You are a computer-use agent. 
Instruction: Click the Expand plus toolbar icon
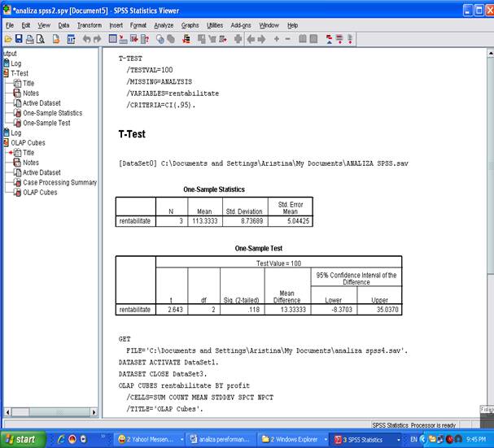(277, 38)
